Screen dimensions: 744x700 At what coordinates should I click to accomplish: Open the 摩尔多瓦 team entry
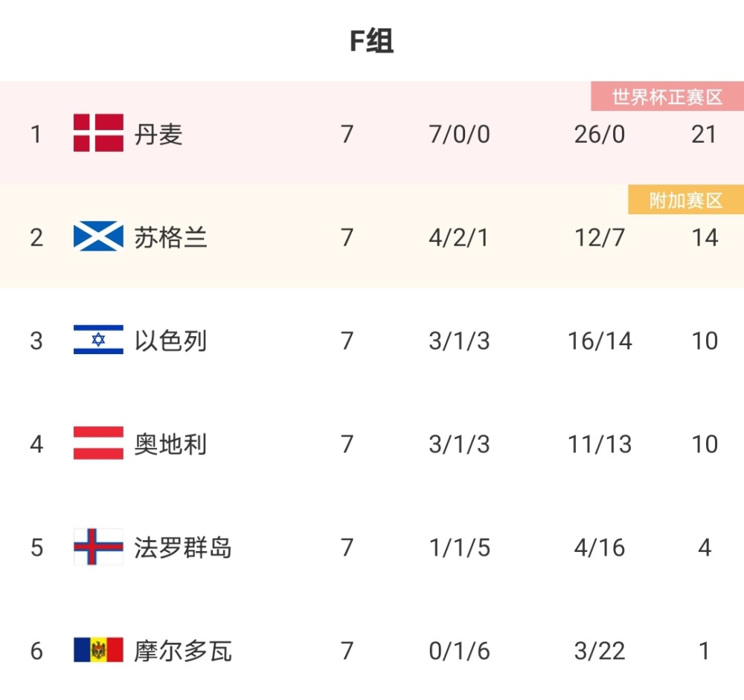[183, 651]
